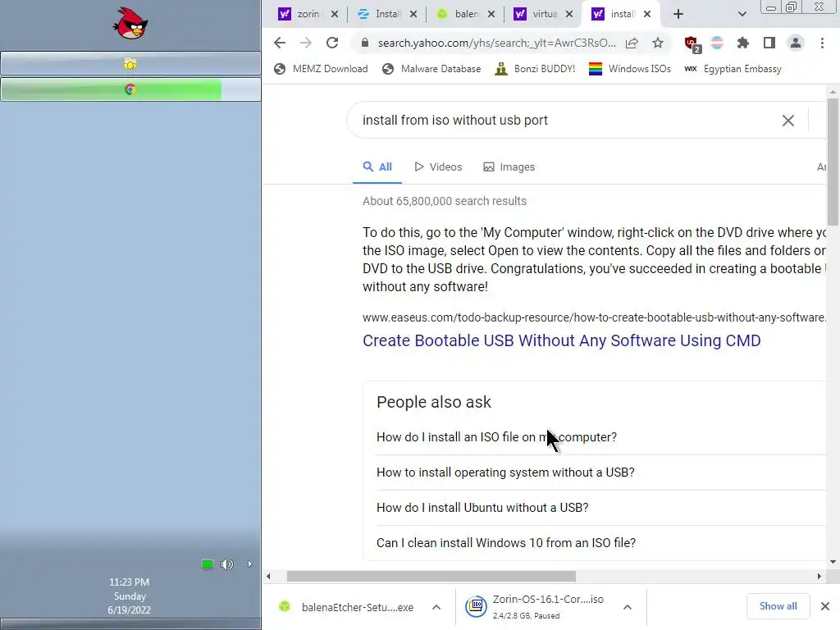Expand hidden tray icons arrow
Viewport: 840px width, 630px height.
point(249,564)
